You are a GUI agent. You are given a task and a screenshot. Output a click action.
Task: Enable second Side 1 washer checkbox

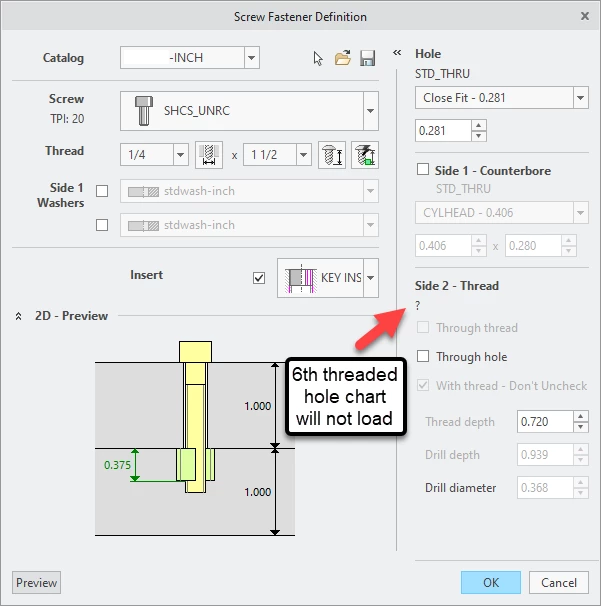coord(102,225)
